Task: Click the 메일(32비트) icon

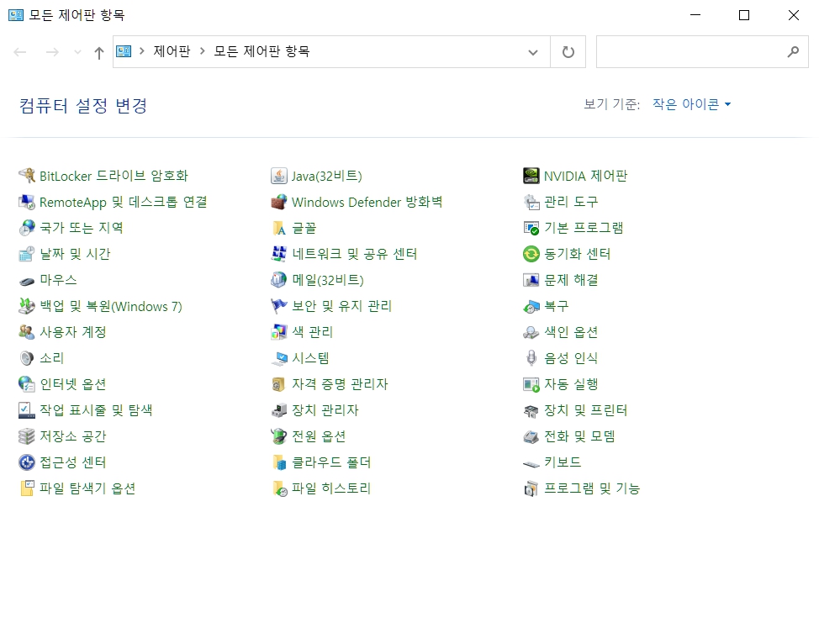Action: pos(279,280)
